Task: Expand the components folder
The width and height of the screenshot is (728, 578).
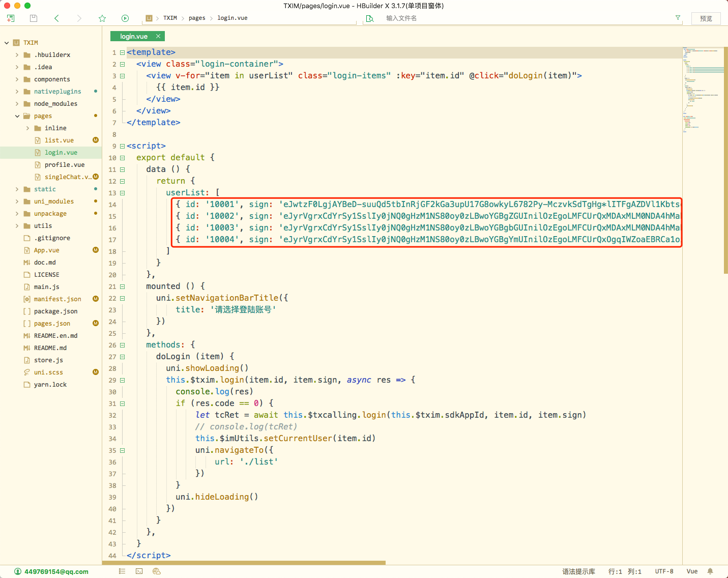Action: 17,79
